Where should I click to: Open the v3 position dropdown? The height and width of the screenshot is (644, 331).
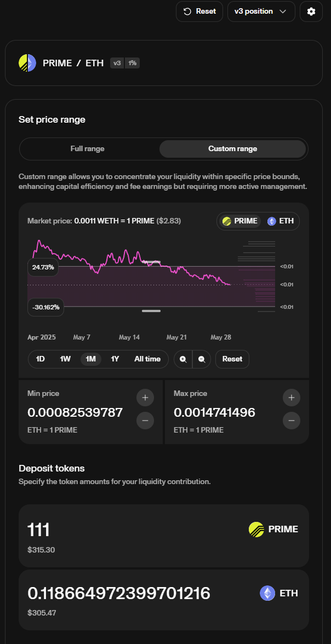pos(261,12)
